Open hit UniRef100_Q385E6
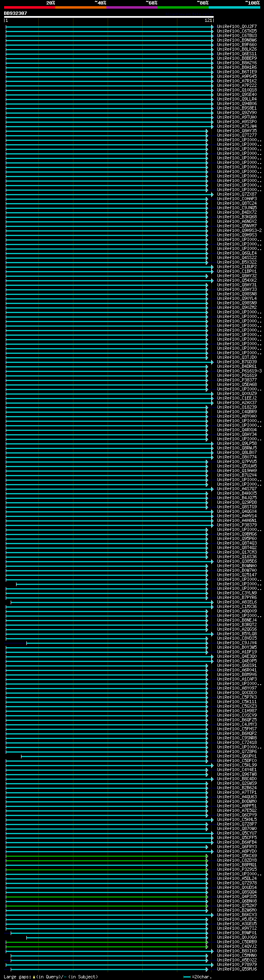264x980 pixels. click(237, 561)
